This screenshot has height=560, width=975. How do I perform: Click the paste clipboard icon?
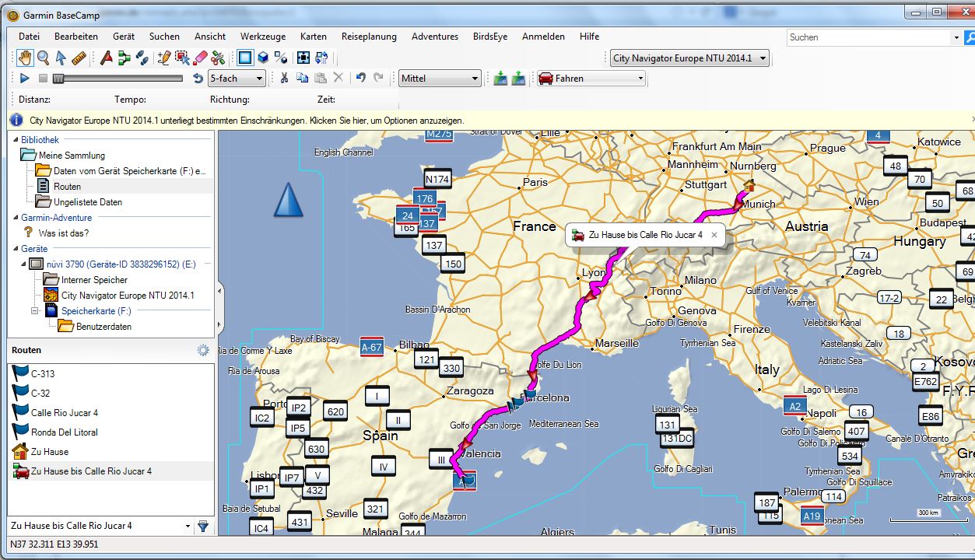pos(320,78)
